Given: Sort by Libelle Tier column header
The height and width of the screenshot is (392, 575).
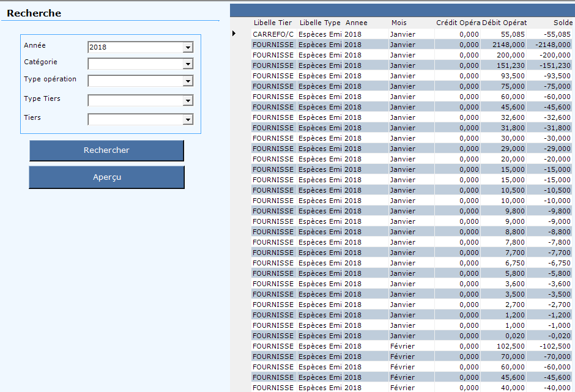Looking at the screenshot, I should 273,23.
